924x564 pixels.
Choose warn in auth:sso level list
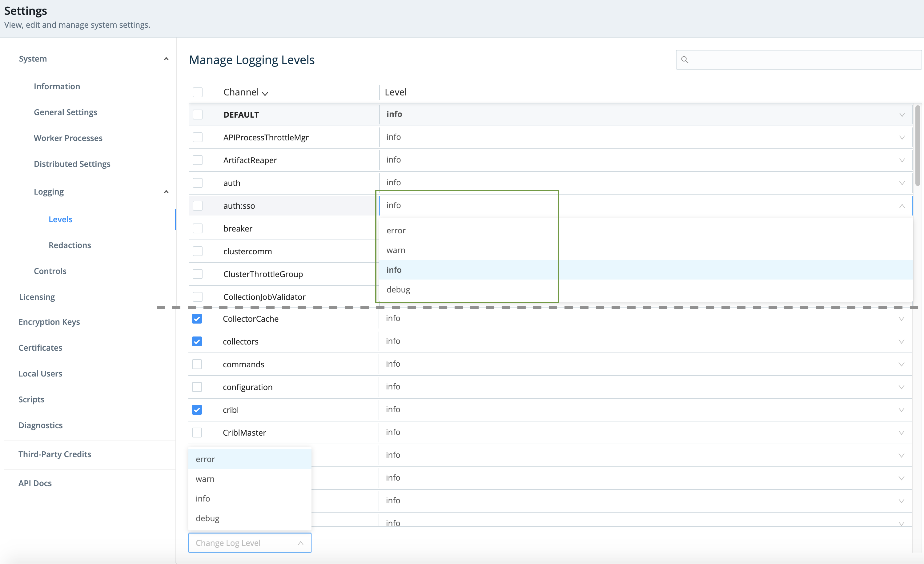tap(646, 250)
